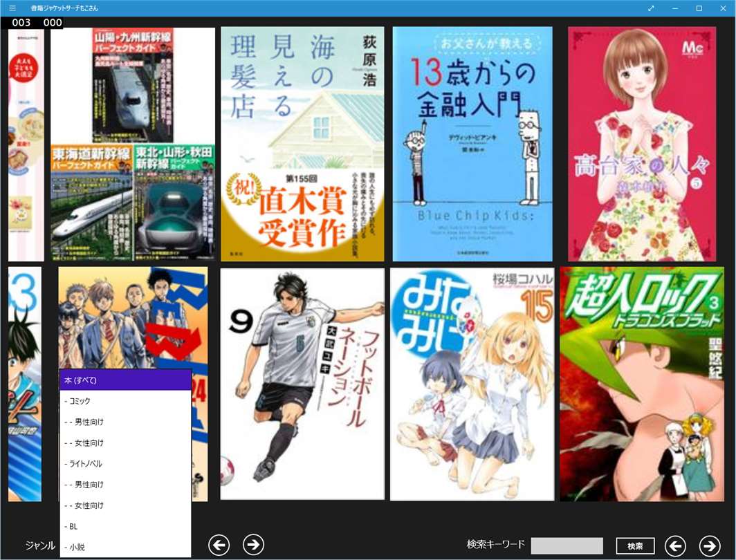Open 海の見える理髪店 book cover
The image size is (736, 560).
[302, 144]
